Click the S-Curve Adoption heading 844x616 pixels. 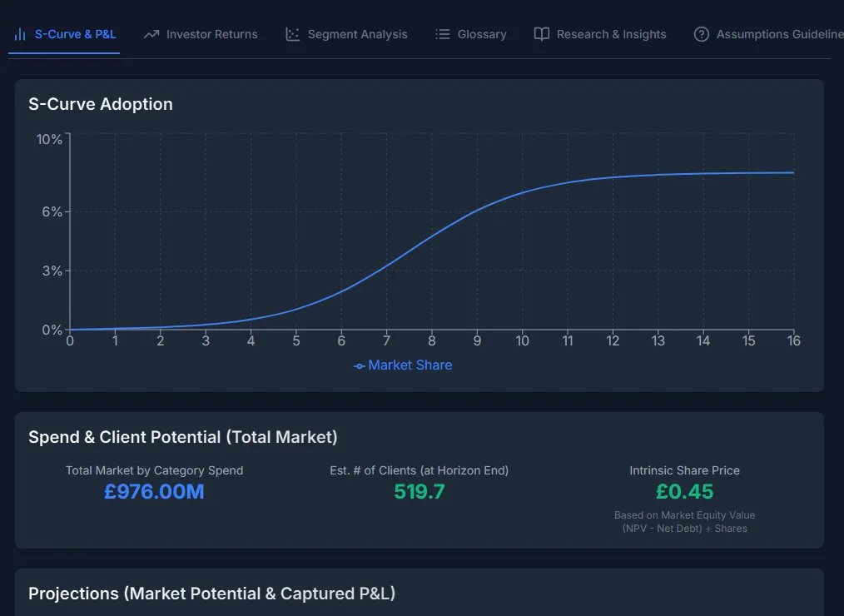click(x=101, y=104)
